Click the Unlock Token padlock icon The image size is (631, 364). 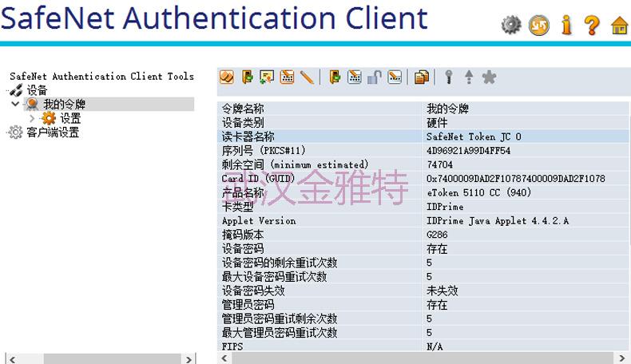click(375, 77)
